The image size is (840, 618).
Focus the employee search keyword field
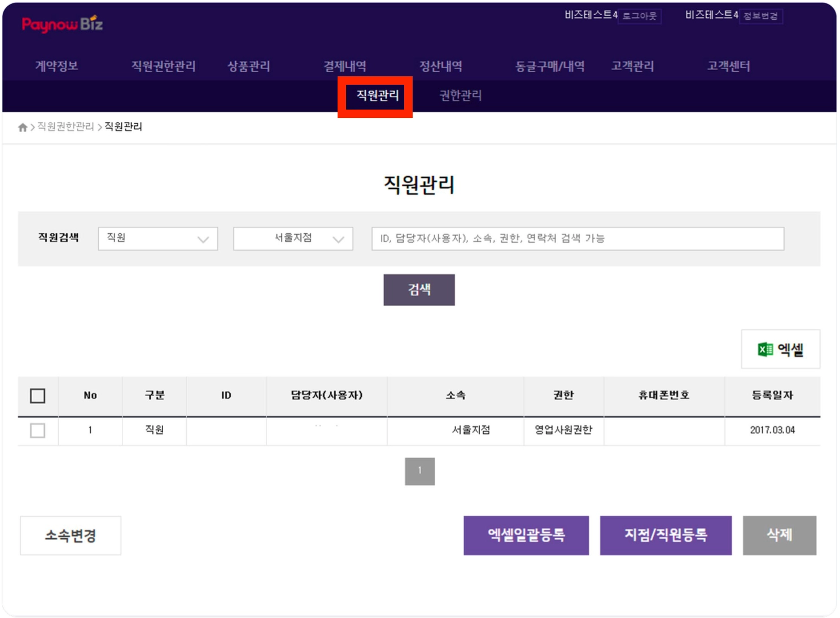pos(578,238)
